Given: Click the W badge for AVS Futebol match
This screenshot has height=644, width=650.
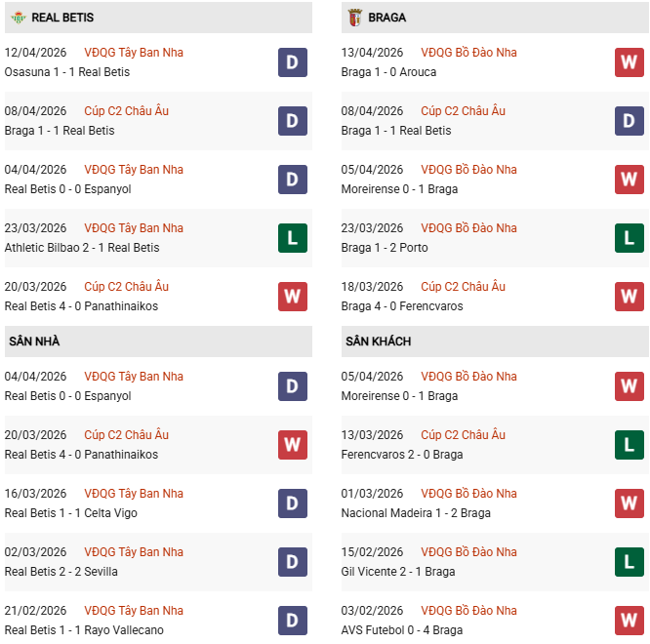Looking at the screenshot, I should click(629, 621).
